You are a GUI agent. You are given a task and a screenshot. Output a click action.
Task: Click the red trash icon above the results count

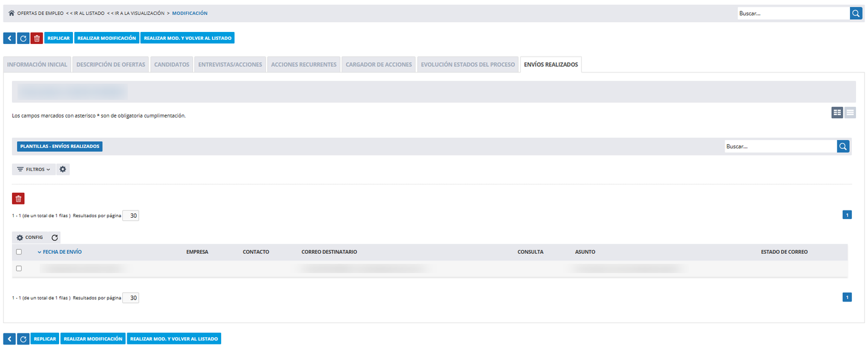click(x=18, y=198)
